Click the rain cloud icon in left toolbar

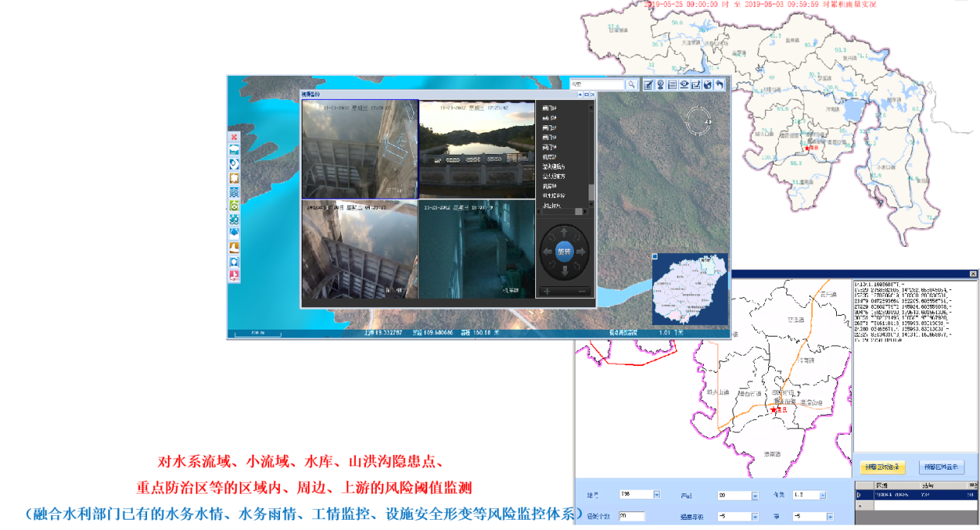(x=234, y=150)
